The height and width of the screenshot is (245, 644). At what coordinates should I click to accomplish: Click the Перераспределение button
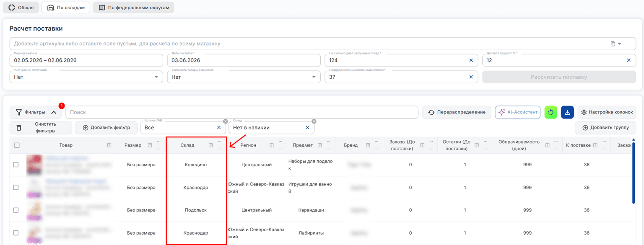(457, 112)
